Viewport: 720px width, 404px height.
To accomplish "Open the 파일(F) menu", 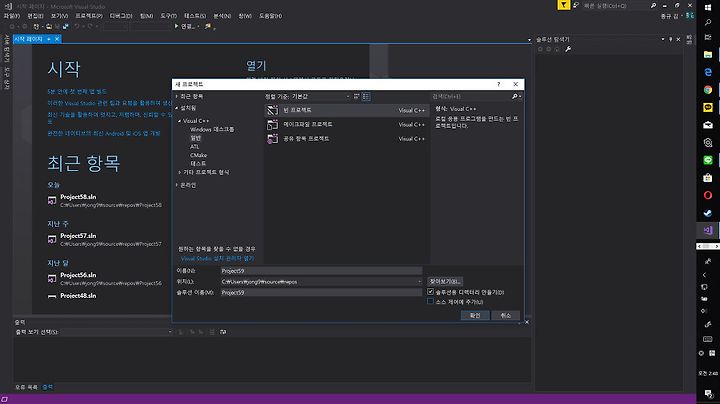I will click(x=11, y=16).
